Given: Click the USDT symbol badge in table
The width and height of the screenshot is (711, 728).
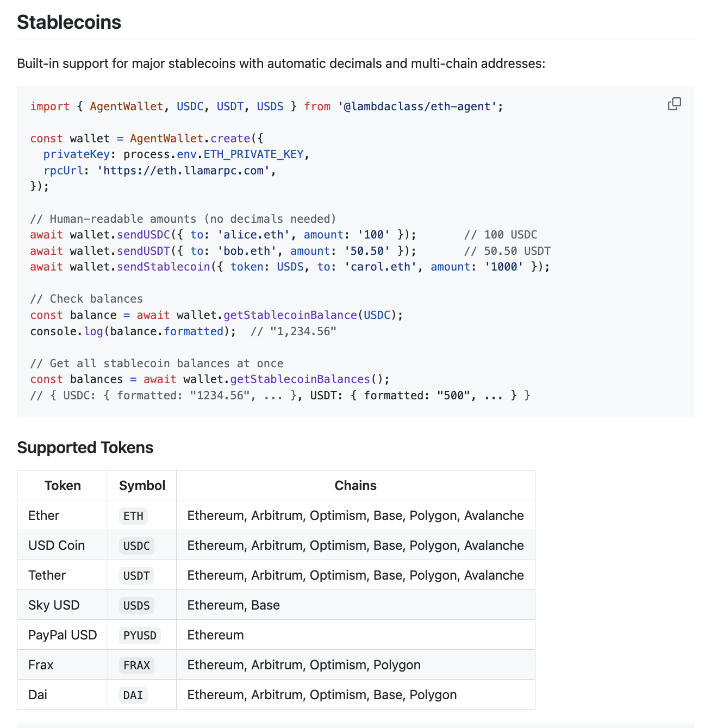Looking at the screenshot, I should pyautogui.click(x=136, y=576).
